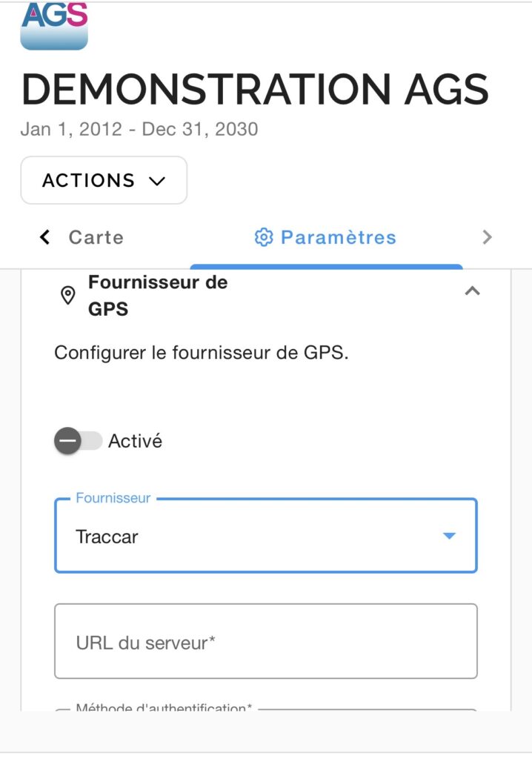Screen dimensions: 532x759
Task: Click the DEMONSTRATION AGS title
Action: pos(255,89)
